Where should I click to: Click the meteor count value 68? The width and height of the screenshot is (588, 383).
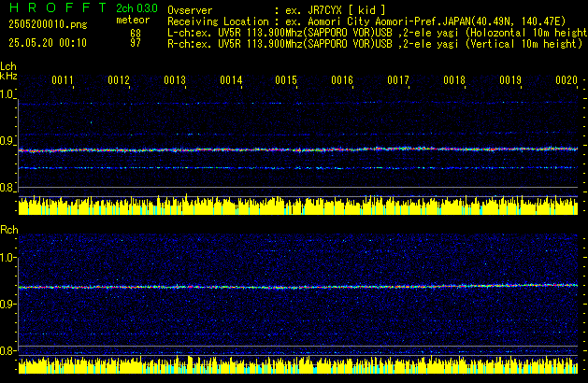tap(136, 33)
